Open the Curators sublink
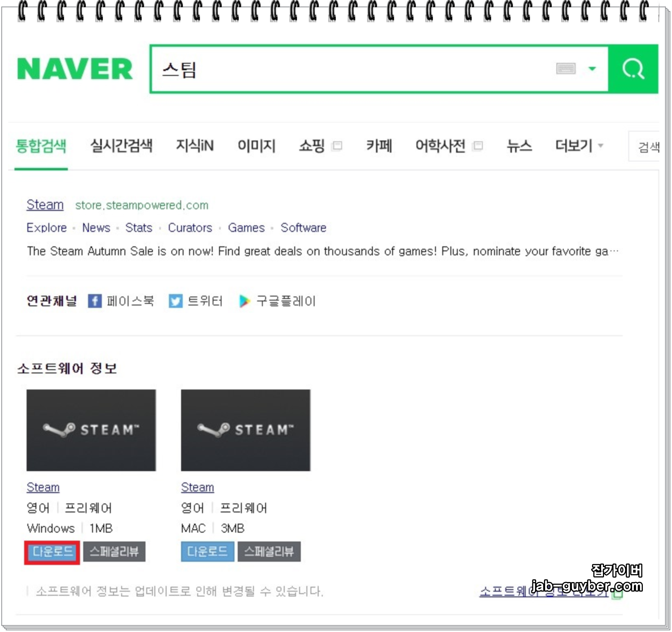The image size is (672, 632). [x=190, y=228]
